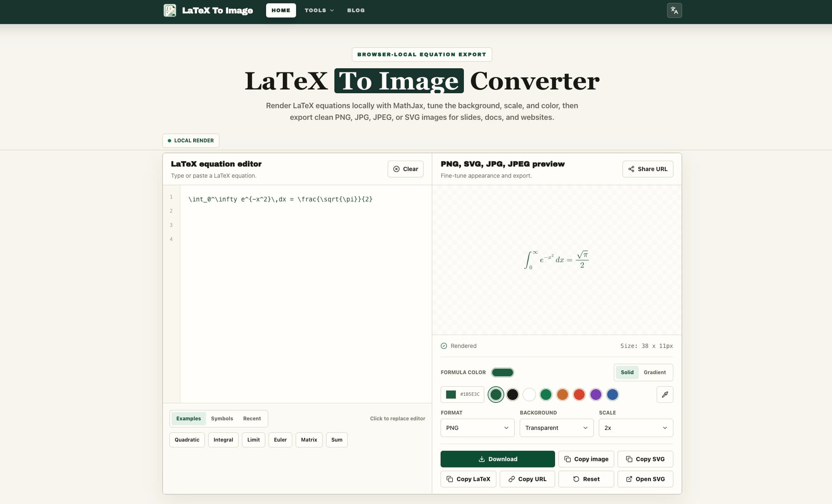This screenshot has width=832, height=504.
Task: Click into the LaTeX equation text line
Action: (x=280, y=199)
